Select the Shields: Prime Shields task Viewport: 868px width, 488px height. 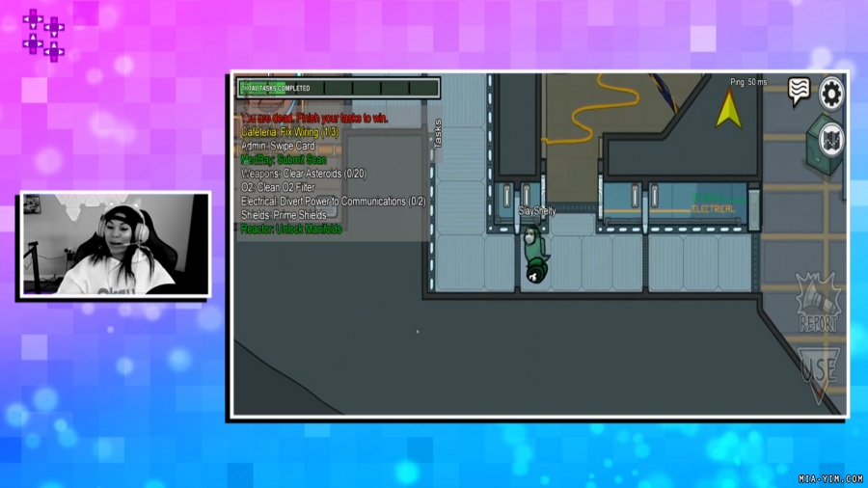[284, 215]
